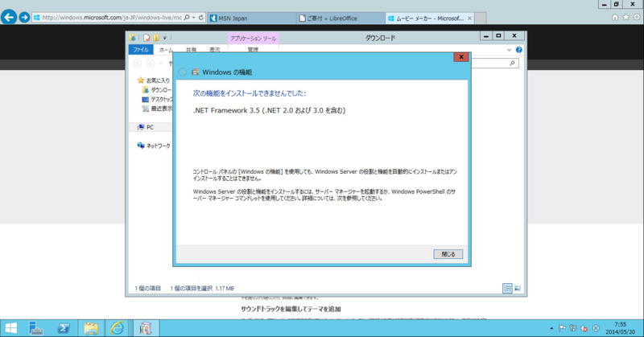Switch to the ご寄付 » LibreOffice browser tab

pyautogui.click(x=341, y=18)
